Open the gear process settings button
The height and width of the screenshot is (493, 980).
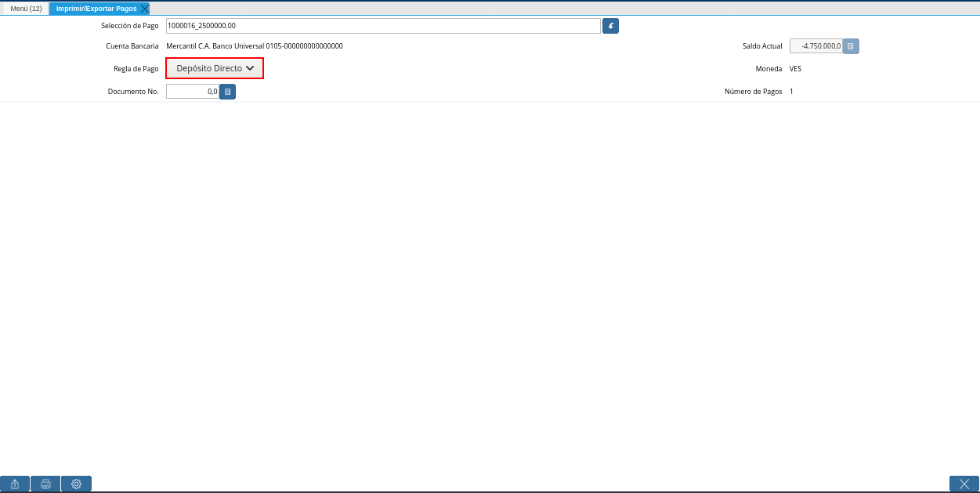[76, 484]
